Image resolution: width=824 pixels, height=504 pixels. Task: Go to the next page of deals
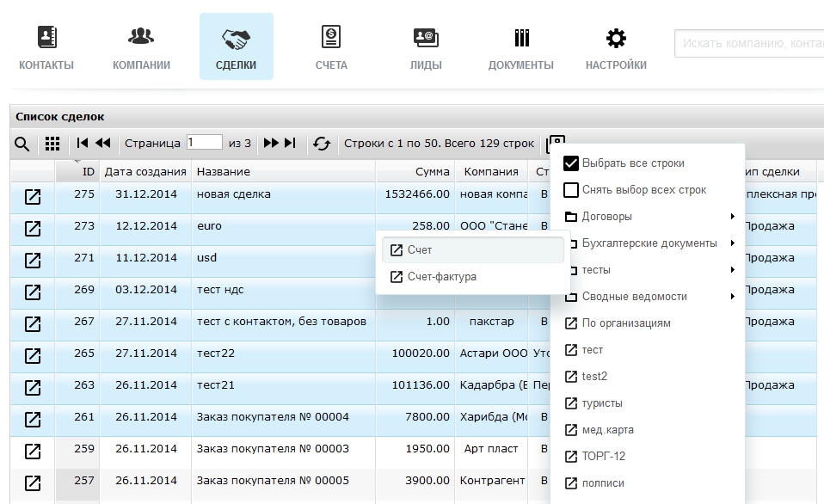click(x=271, y=144)
